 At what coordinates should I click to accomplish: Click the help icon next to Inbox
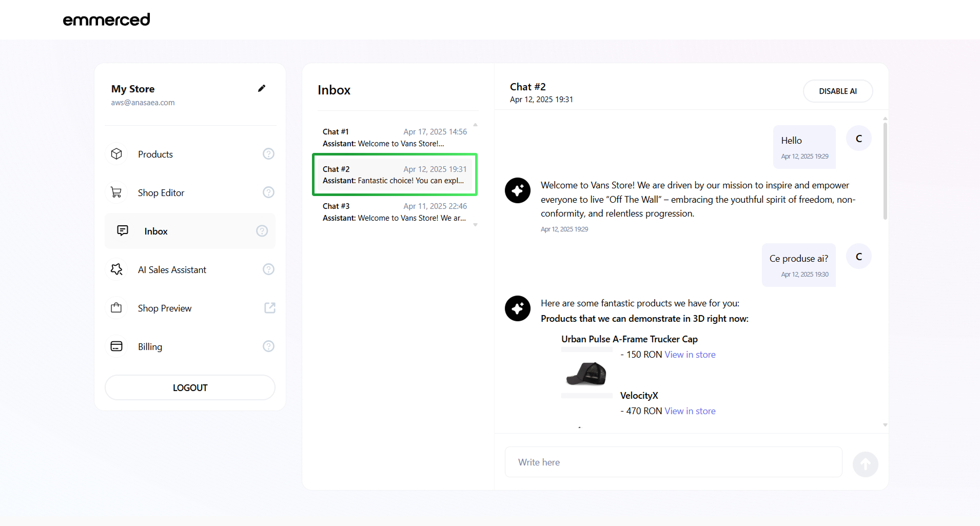tap(262, 231)
